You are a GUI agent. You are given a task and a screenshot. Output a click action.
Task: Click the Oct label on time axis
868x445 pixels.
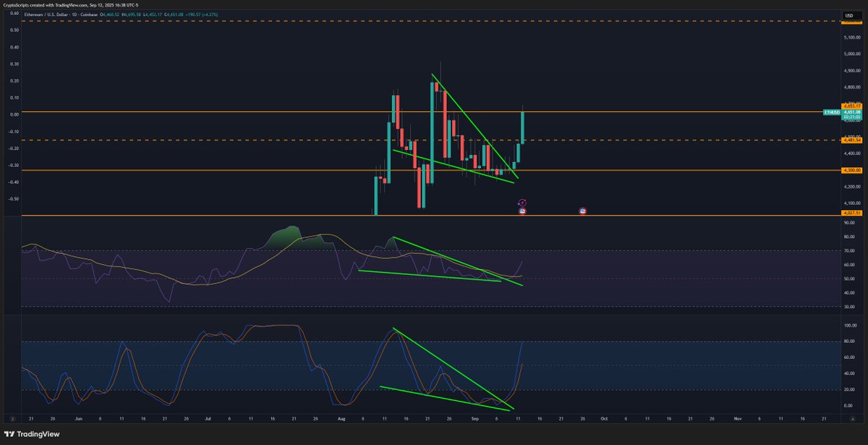(603, 418)
